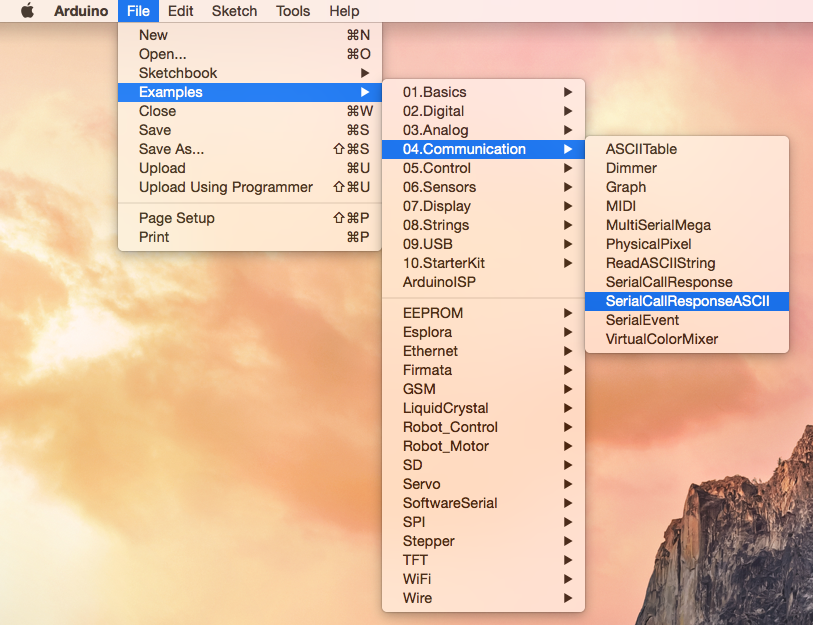Expand the EEPROM library examples

pos(483,313)
